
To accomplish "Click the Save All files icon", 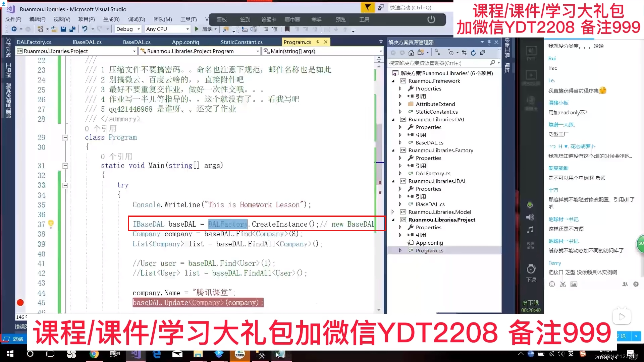I will click(72, 29).
